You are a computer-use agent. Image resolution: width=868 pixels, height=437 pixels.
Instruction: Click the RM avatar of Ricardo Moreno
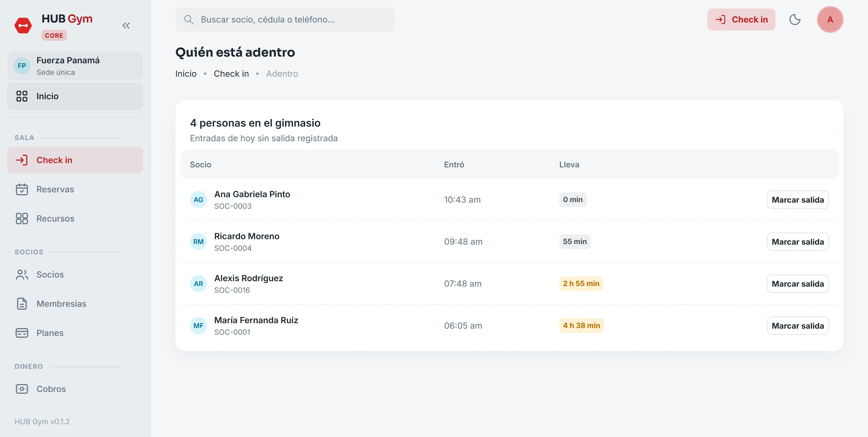[x=198, y=242]
